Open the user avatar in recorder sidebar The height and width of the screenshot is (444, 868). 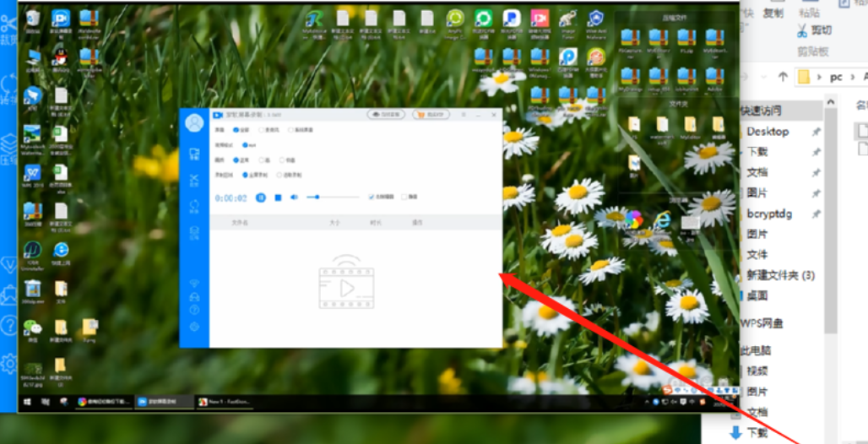point(194,122)
